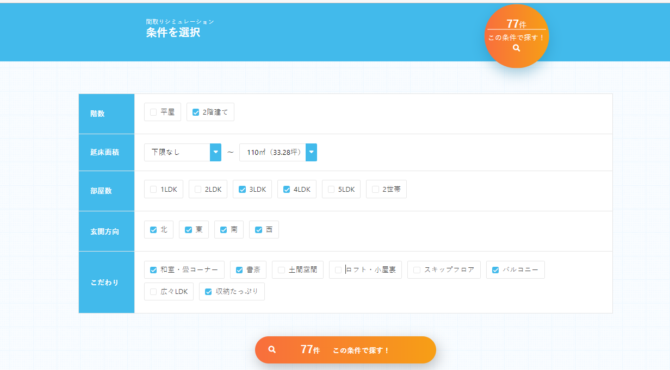Expand the 110㎡ maximum area dropdown
Screen dimensions: 670x370
click(278, 152)
